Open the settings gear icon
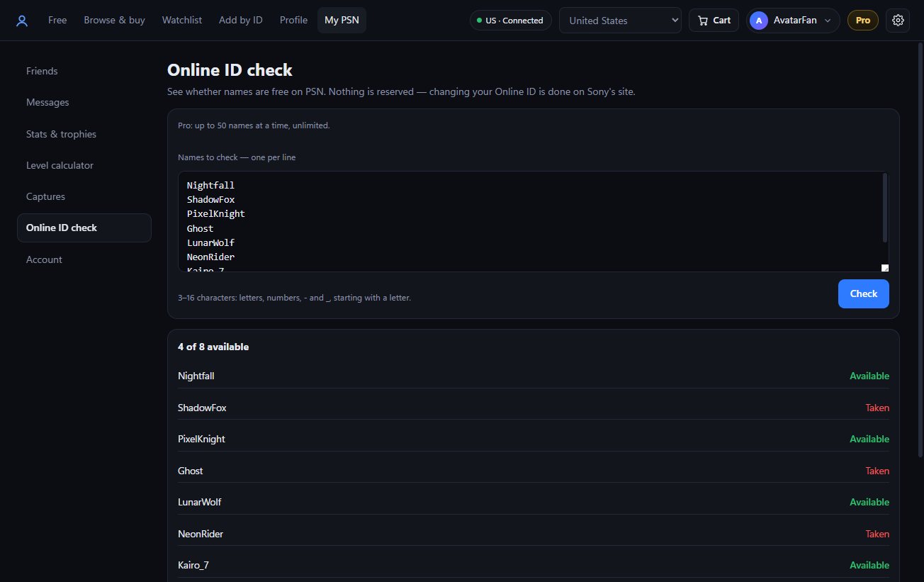924x582 pixels. (898, 21)
